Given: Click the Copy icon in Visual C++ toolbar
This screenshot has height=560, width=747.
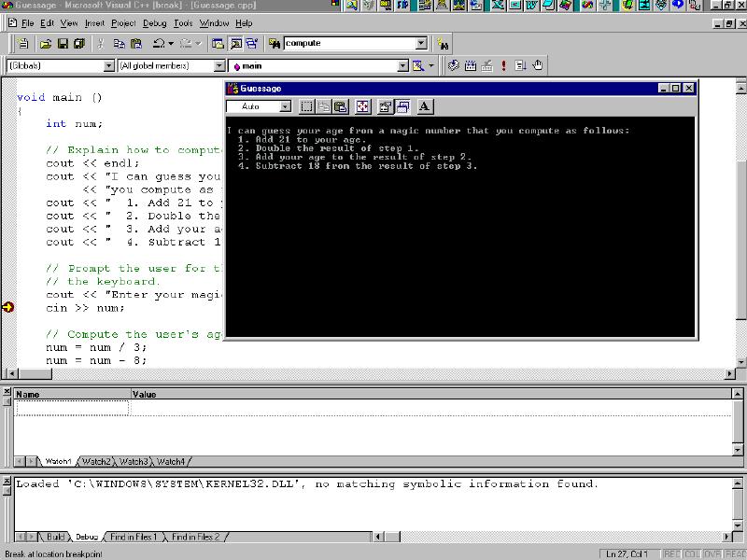Looking at the screenshot, I should click(x=120, y=44).
